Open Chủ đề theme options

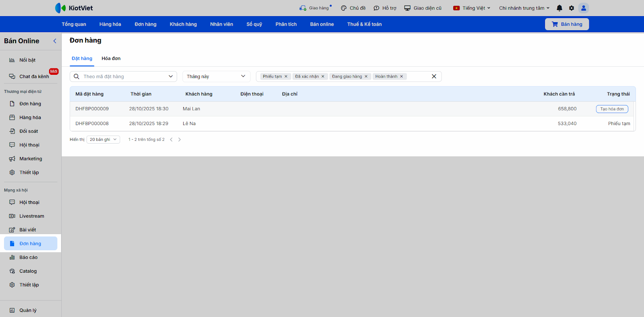click(353, 8)
